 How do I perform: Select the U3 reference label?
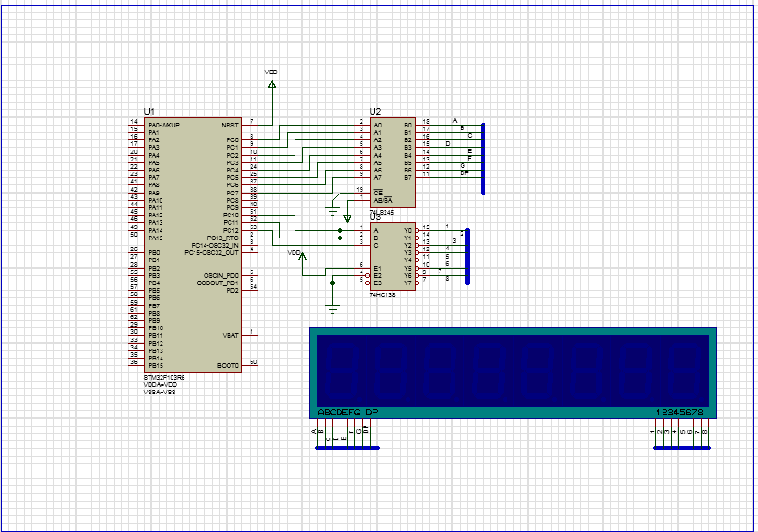(375, 217)
